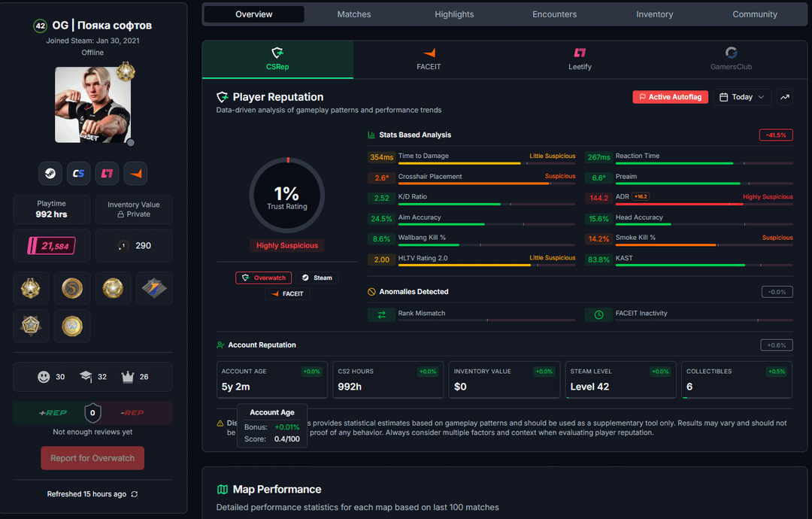This screenshot has height=519, width=812.
Task: Open the FACEIT profile icon link
Action: coord(135,174)
